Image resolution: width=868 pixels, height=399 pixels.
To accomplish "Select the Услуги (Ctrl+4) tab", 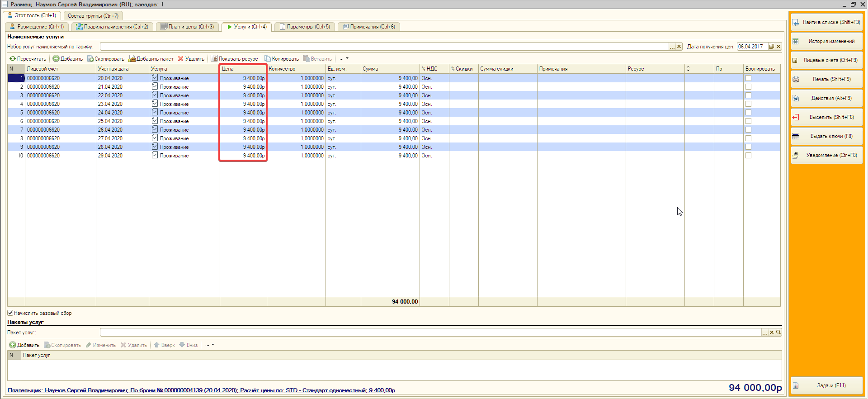I will tap(247, 27).
